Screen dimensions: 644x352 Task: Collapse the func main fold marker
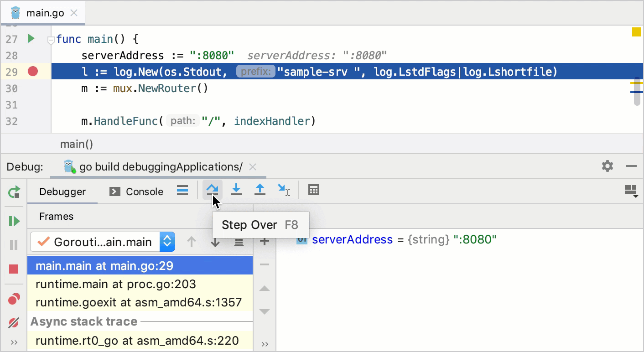click(51, 41)
